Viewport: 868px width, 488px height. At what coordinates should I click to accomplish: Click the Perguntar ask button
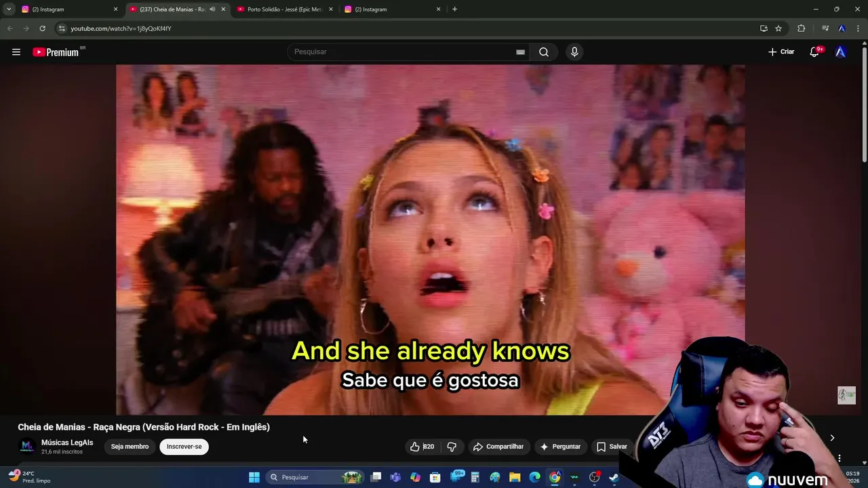[x=560, y=447]
